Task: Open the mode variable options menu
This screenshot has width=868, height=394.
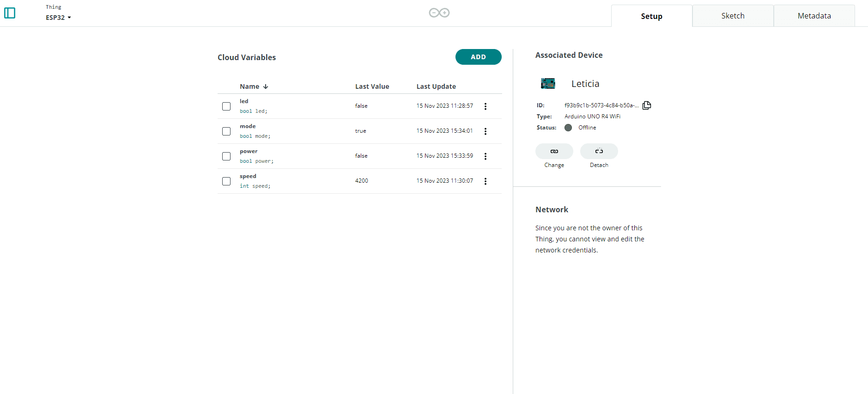Action: coord(485,131)
